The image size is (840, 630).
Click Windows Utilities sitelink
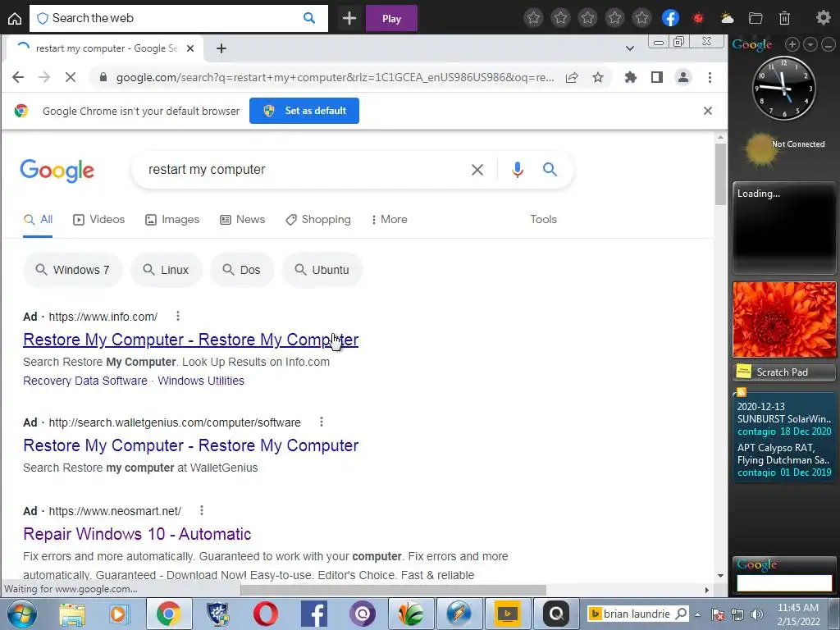(201, 381)
